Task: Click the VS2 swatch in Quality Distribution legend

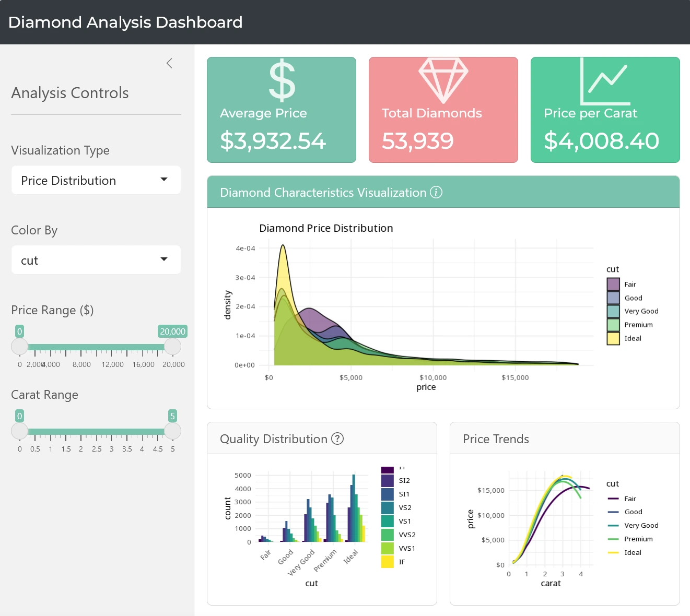Action: [388, 507]
